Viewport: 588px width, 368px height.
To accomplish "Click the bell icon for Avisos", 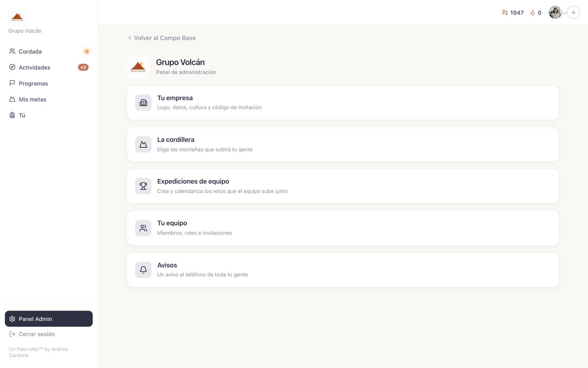I will (143, 270).
